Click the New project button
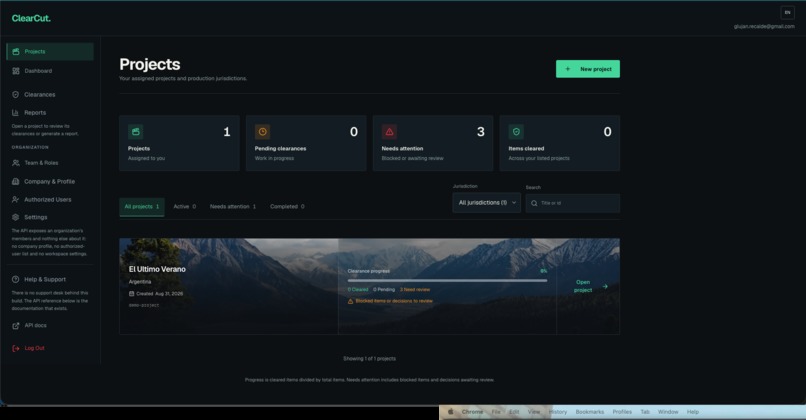 [588, 69]
